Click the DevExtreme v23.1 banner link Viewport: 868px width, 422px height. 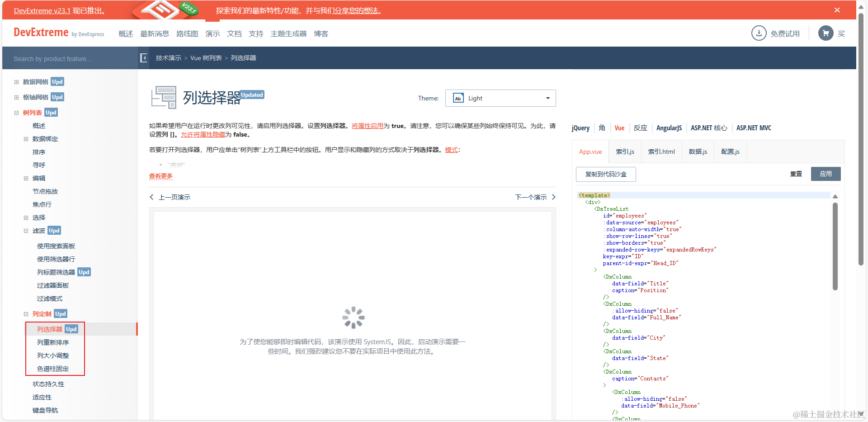42,10
